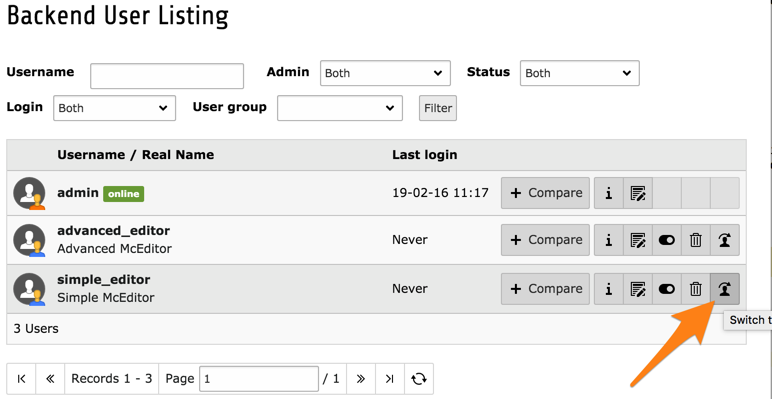Click the 'Records 1 - 3' label
Screen dimensions: 772x399
pyautogui.click(x=112, y=378)
